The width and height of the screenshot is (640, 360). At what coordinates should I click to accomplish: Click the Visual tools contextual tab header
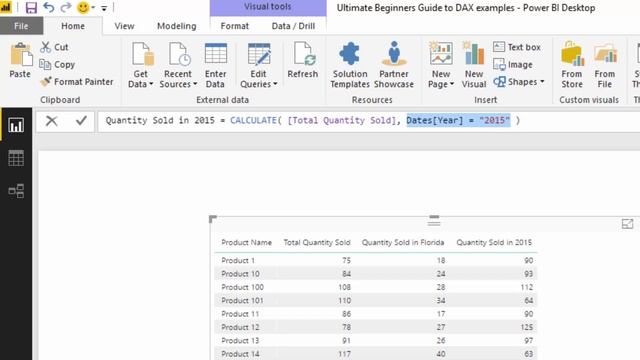point(268,7)
